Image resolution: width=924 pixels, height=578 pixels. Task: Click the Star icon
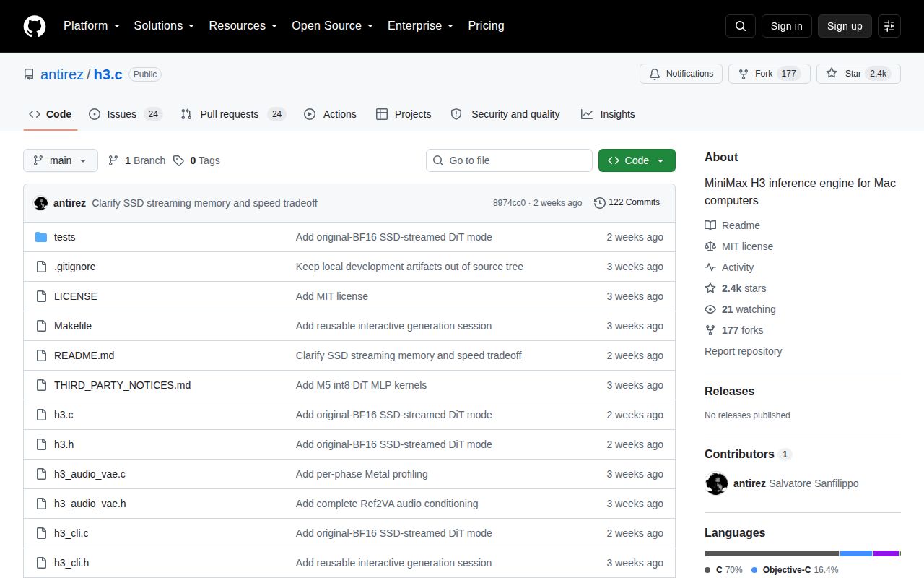coord(832,74)
